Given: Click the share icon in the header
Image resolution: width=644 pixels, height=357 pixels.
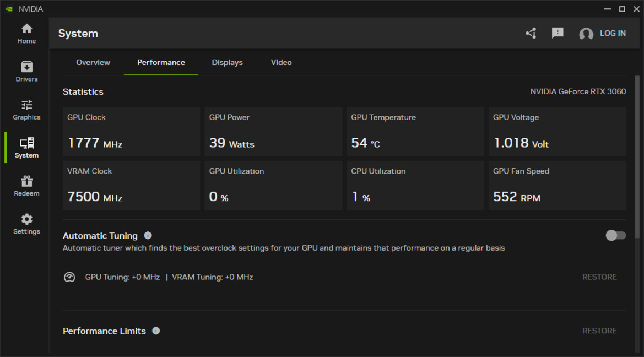Looking at the screenshot, I should pyautogui.click(x=530, y=33).
